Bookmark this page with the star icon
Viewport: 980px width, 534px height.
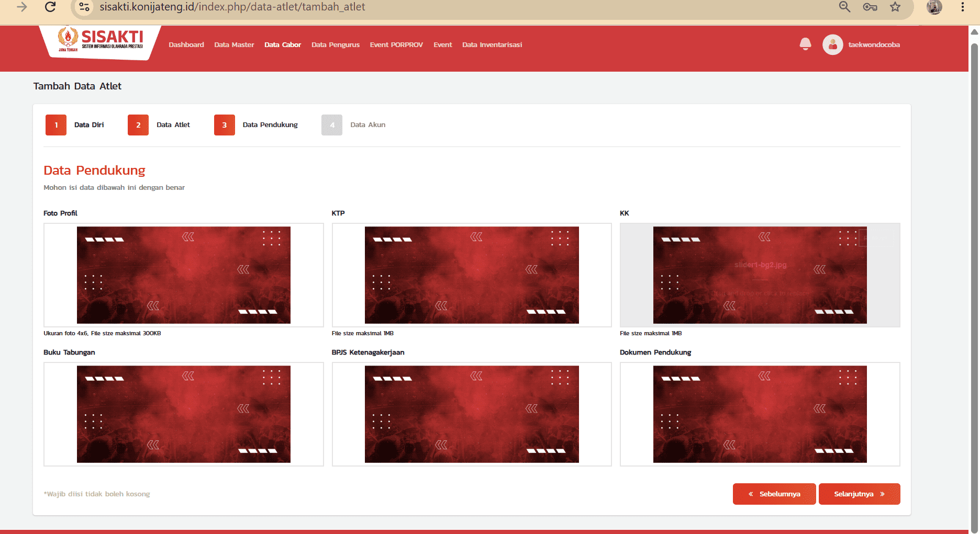[x=895, y=7]
